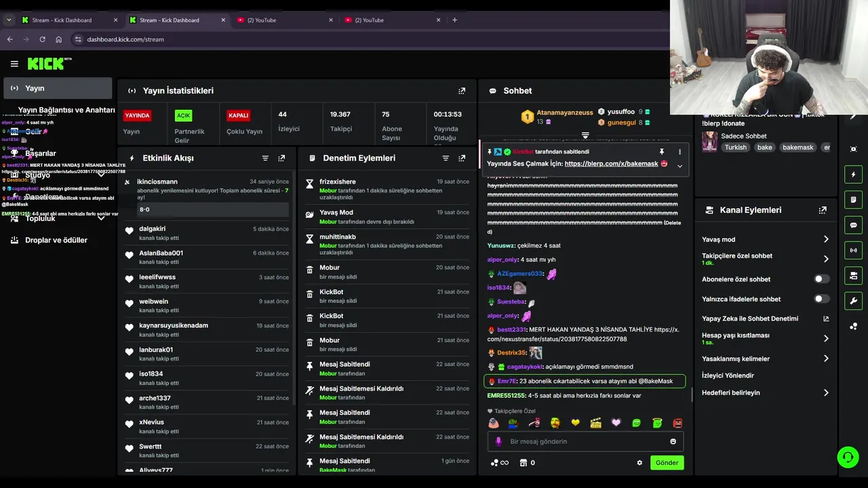Open the emoji picker in the message box
Viewport: 868px width, 488px height.
[x=673, y=441]
